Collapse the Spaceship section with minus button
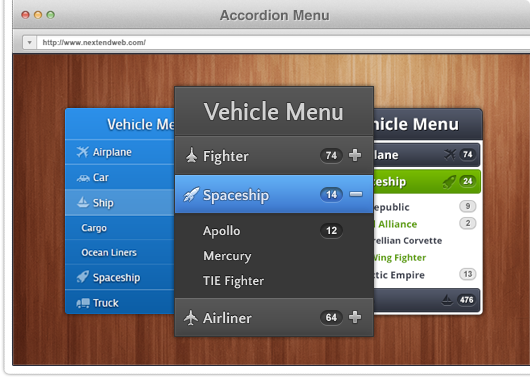 tap(356, 194)
